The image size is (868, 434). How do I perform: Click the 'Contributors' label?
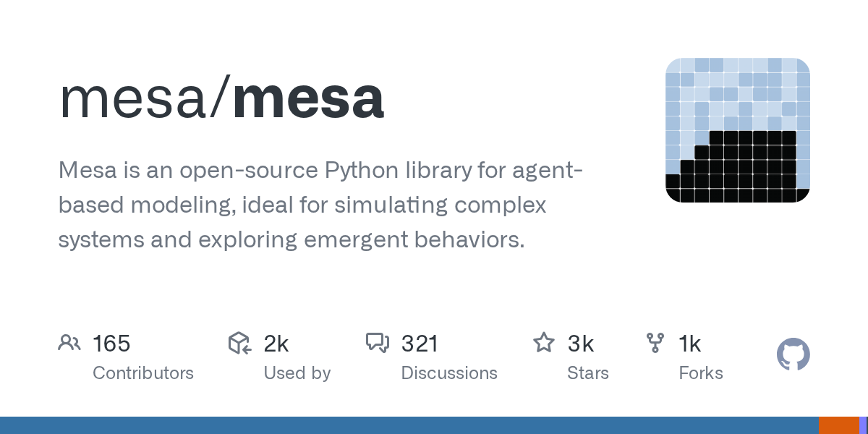(x=143, y=373)
